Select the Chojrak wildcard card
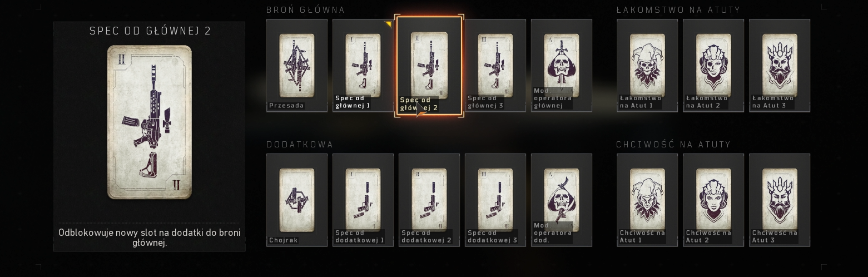 (x=297, y=200)
